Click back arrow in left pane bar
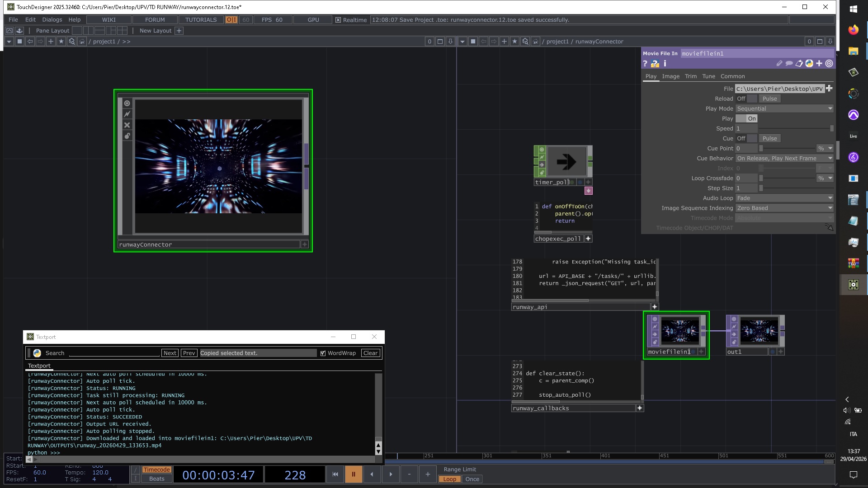Viewport: 868px width, 488px height. coord(30,42)
